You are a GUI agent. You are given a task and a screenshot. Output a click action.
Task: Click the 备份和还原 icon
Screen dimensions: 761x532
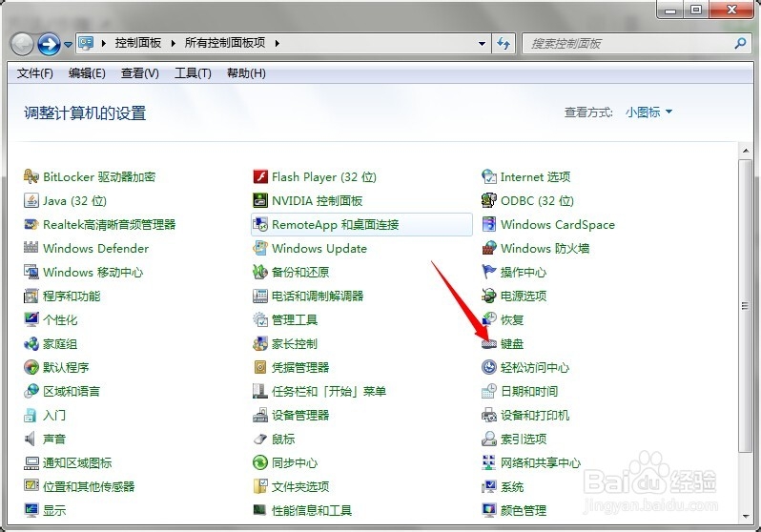pos(260,272)
